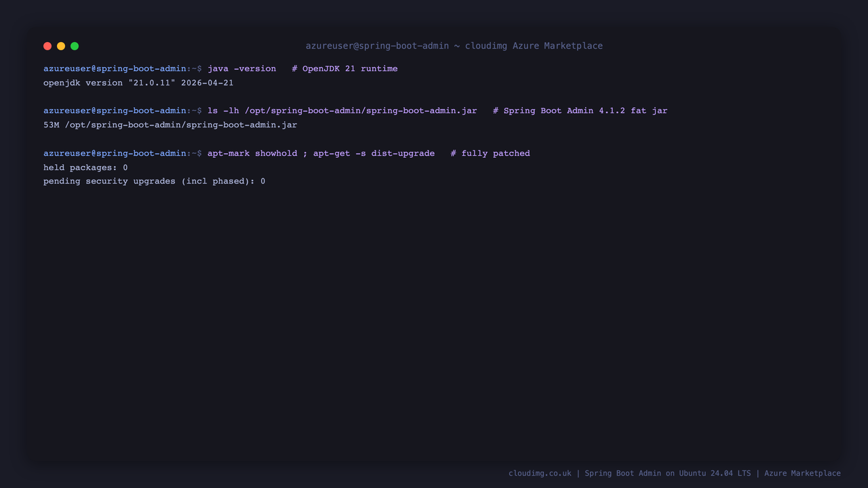Click the '53M /opt/spring-boot-admin/spring-boot-admin.jar' output line

170,125
